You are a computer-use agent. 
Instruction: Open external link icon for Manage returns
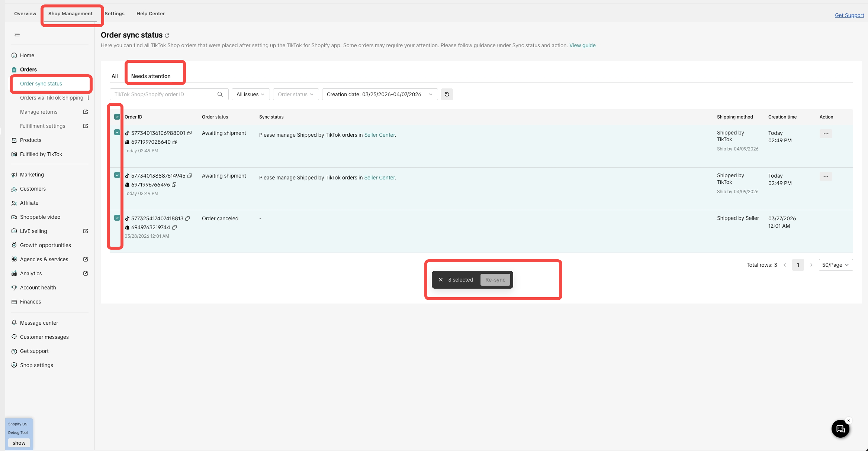point(86,112)
